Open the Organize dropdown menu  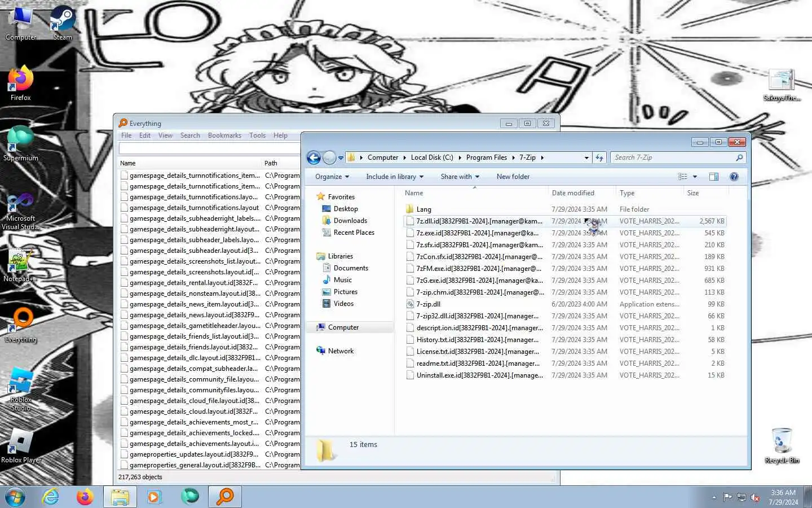(x=332, y=177)
